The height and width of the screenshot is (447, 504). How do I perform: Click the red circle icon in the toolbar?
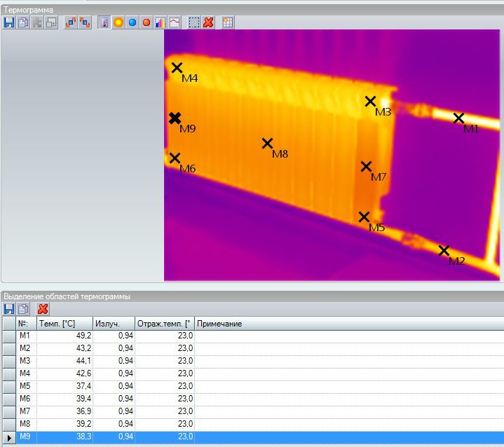click(147, 22)
